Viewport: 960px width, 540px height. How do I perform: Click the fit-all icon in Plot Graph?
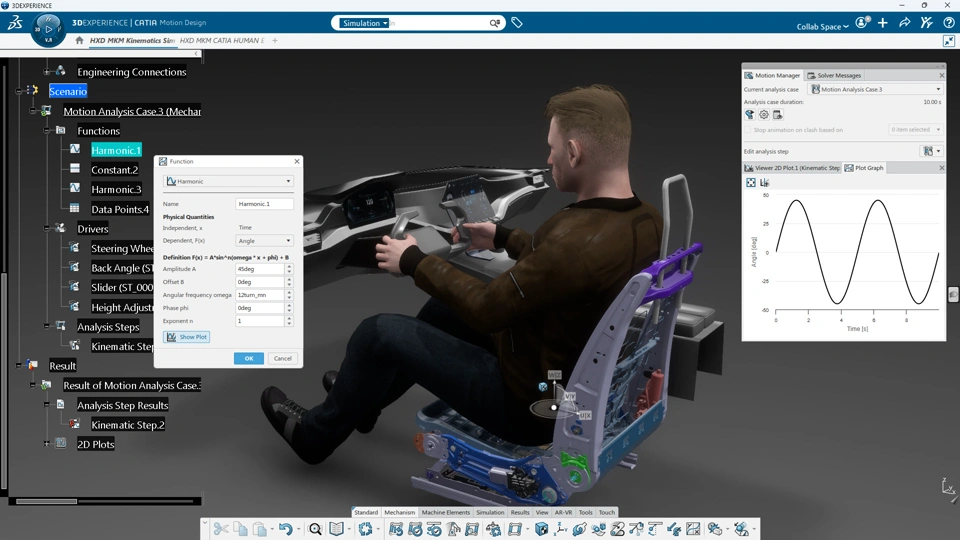(751, 183)
